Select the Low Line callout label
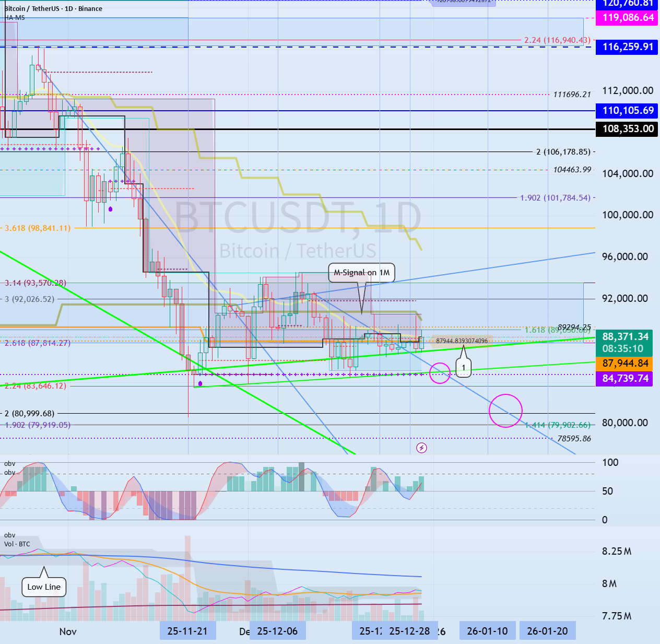The image size is (660, 644). (44, 587)
